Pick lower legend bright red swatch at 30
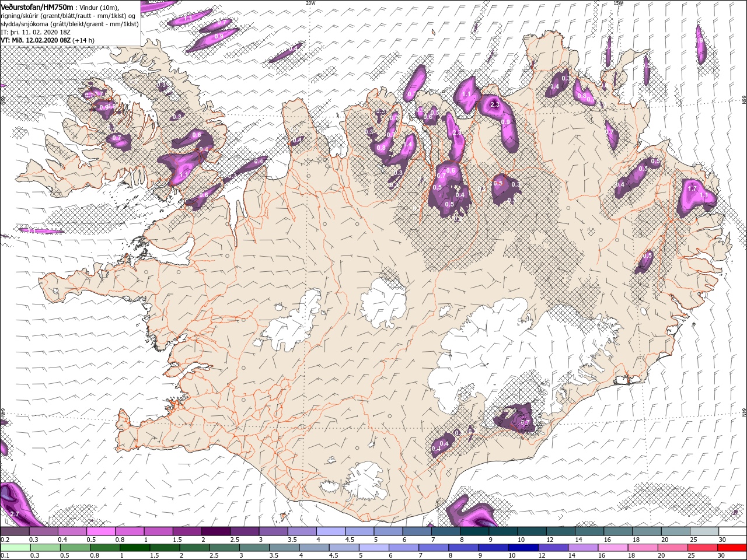747x560 pixels. pos(732,548)
